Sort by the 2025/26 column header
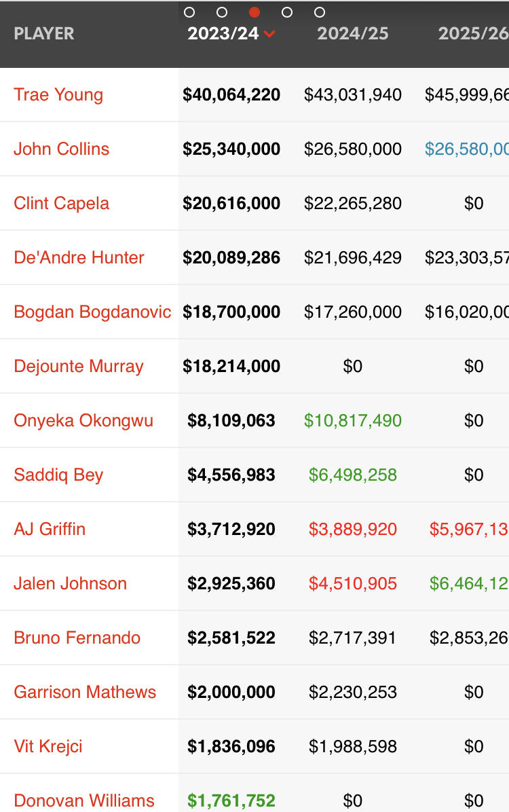The width and height of the screenshot is (509, 812). [473, 34]
